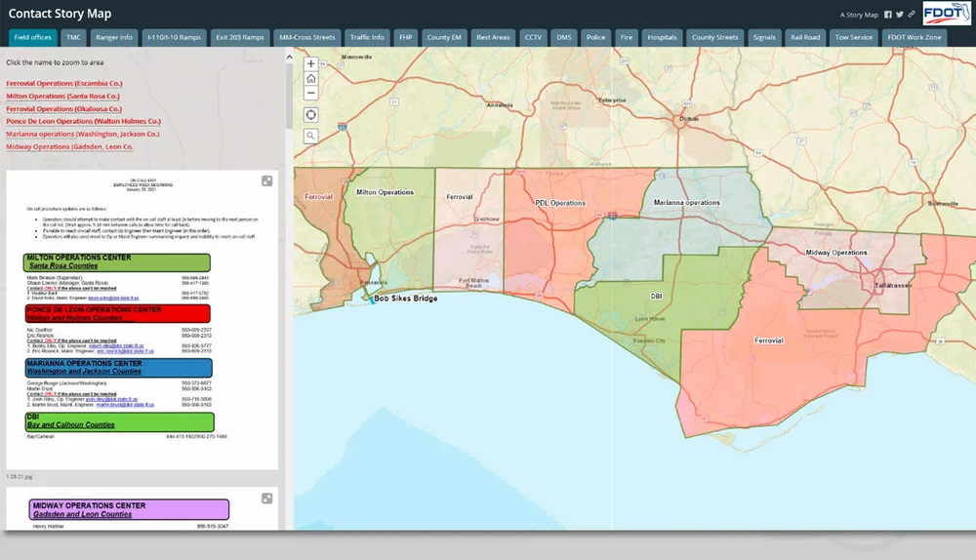Open the FDOT logo link
Viewport: 976px width, 560px height.
click(x=946, y=13)
